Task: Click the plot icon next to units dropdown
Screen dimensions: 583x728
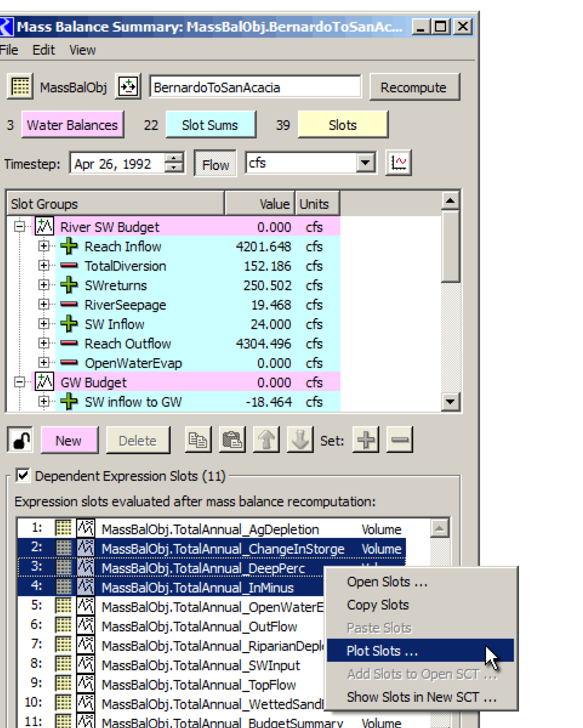Action: (398, 163)
